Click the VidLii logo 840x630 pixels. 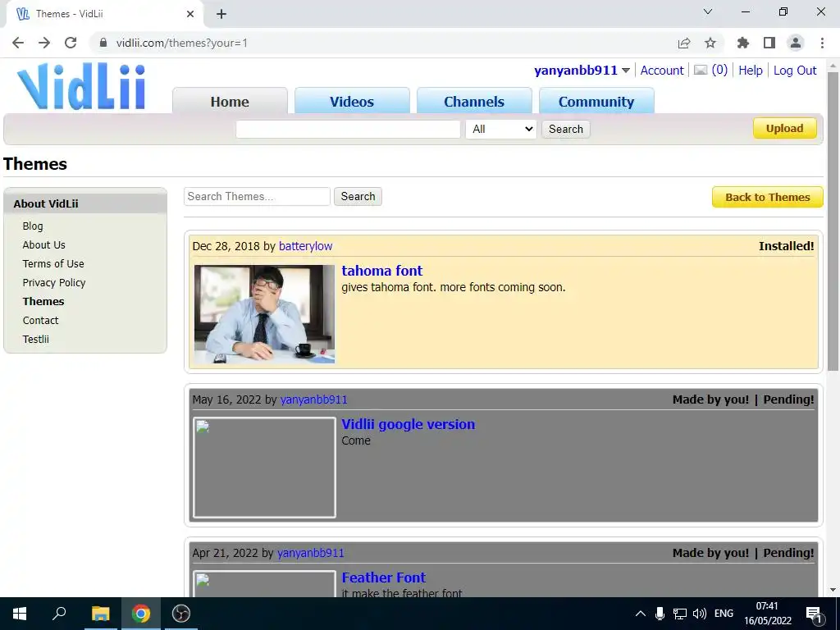click(x=81, y=87)
